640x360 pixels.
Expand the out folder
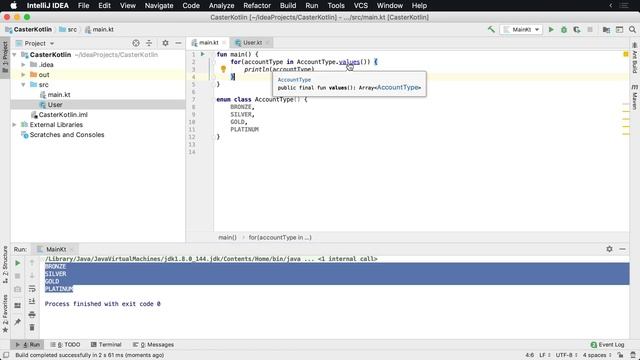(x=23, y=75)
